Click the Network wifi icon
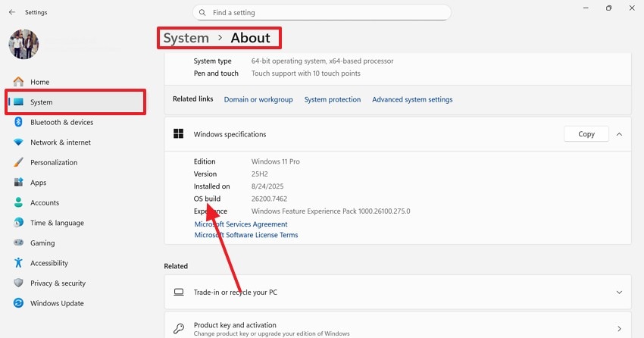644x338 pixels. (18, 142)
